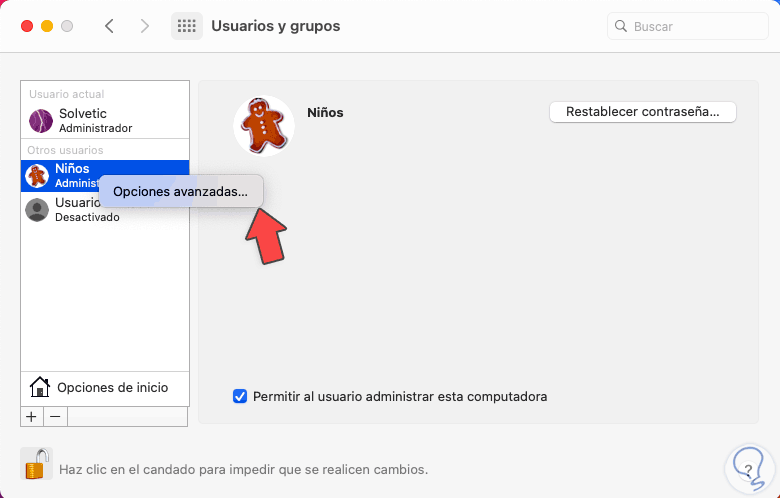Screen dimensions: 780x498
Task: Open Opciones de inicio
Action: (112, 387)
